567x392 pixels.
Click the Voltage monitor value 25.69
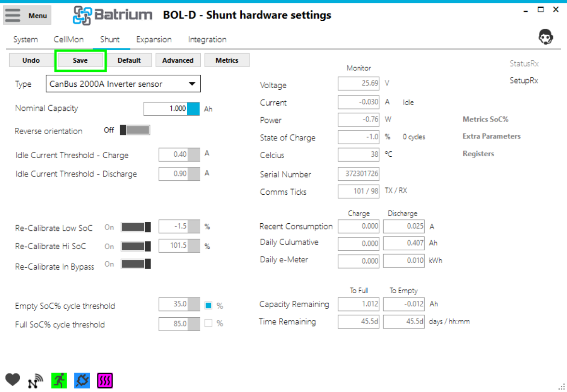[359, 83]
